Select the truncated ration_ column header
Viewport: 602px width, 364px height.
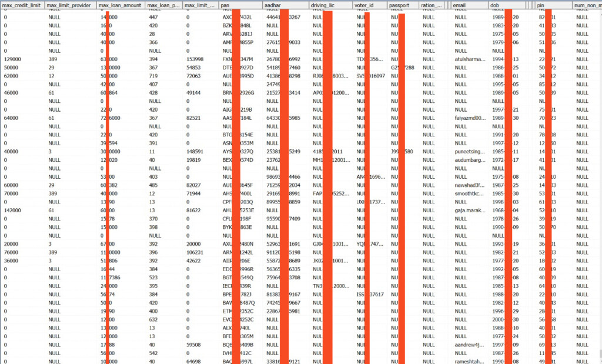tap(432, 5)
